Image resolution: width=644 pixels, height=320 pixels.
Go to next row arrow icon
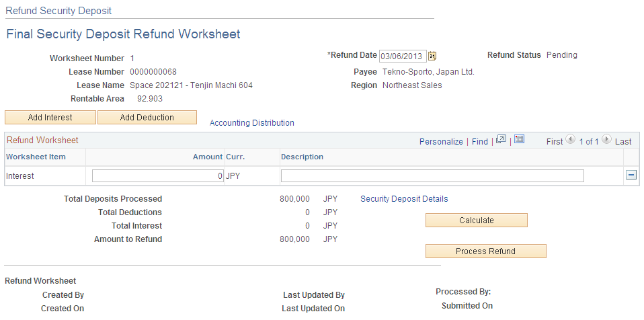click(606, 139)
